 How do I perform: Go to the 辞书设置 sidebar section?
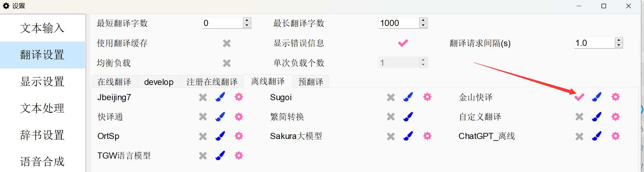[43, 135]
